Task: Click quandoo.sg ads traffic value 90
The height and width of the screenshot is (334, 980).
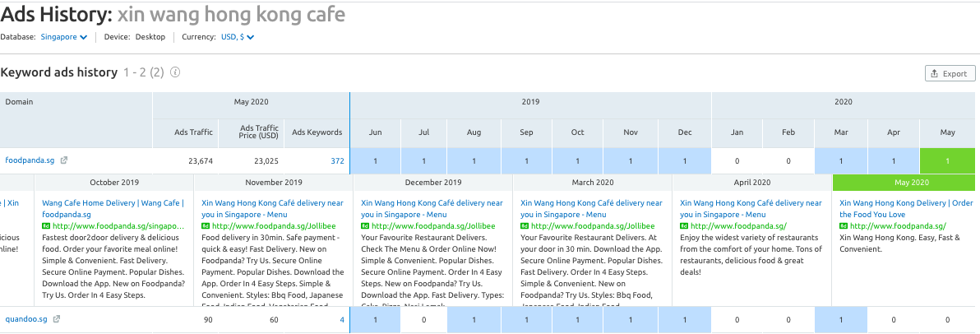Action: (x=208, y=320)
